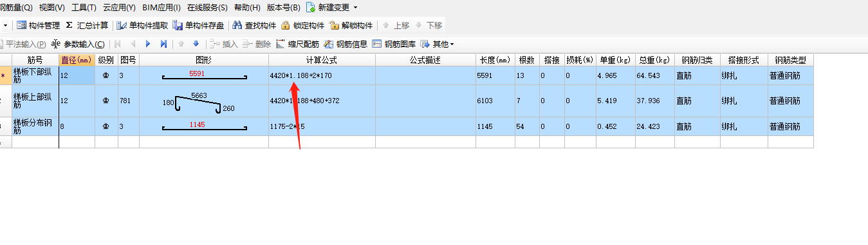Click the 单构件存盘 save icon
The image size is (868, 245).
click(x=178, y=26)
